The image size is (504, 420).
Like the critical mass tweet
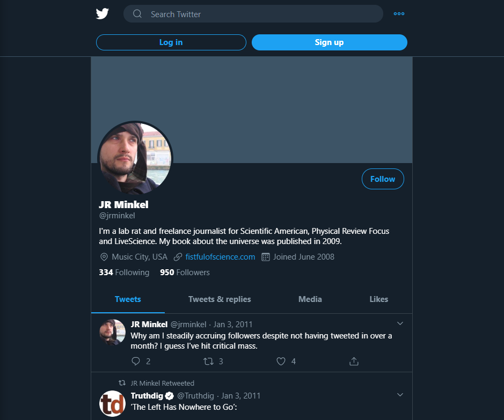click(281, 361)
